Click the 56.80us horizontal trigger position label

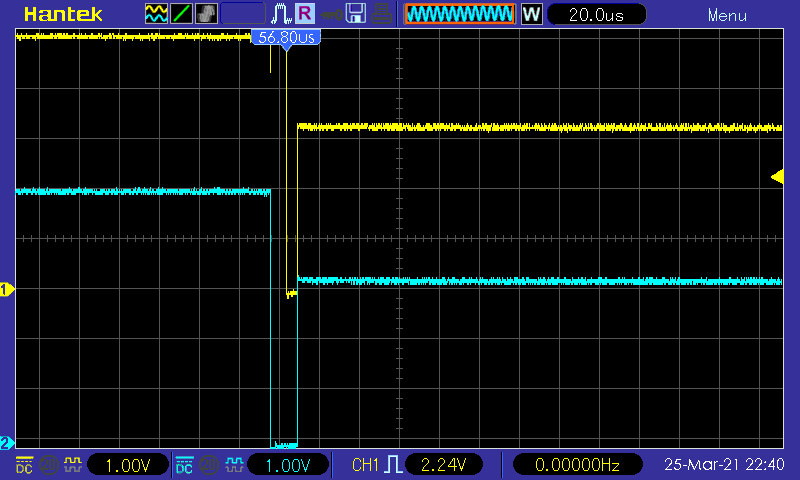(286, 37)
